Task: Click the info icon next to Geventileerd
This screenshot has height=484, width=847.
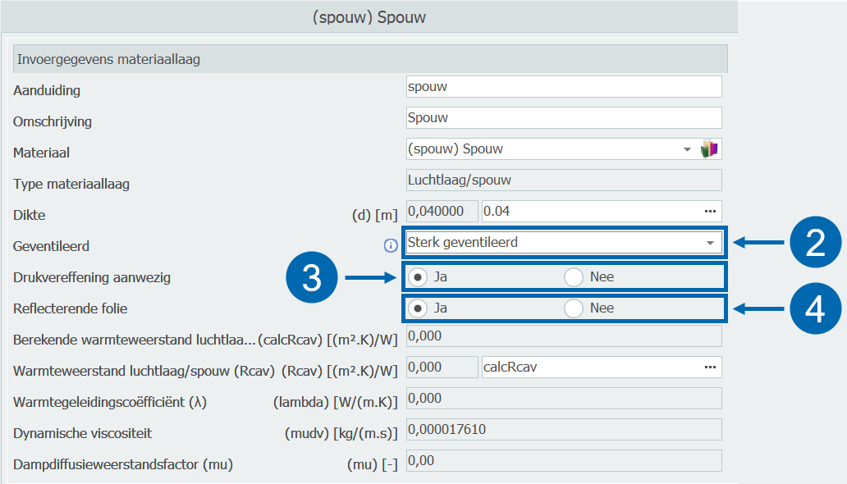Action: click(391, 245)
